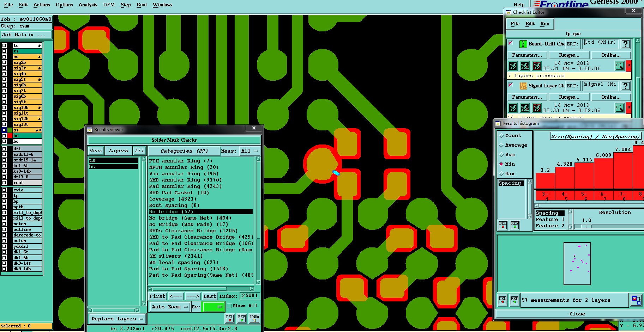
Task: Open Size(Spacing) / Min(Spacing) selector
Action: click(x=595, y=136)
